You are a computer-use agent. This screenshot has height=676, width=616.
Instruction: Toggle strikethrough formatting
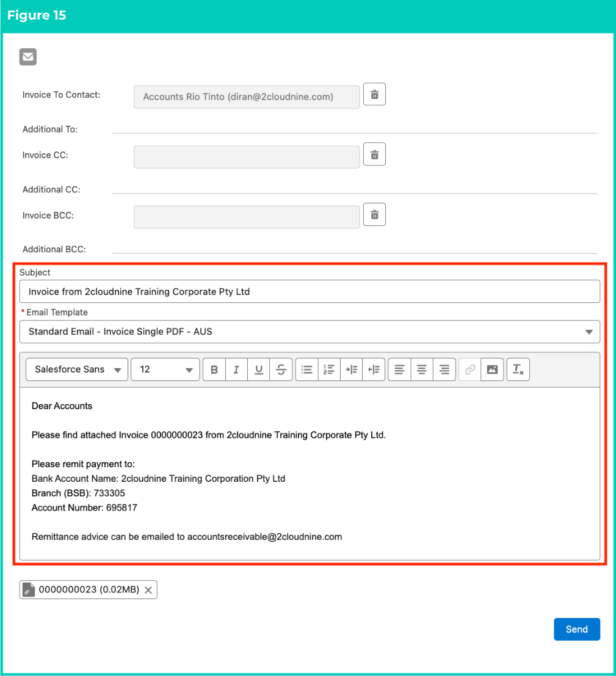click(x=281, y=369)
